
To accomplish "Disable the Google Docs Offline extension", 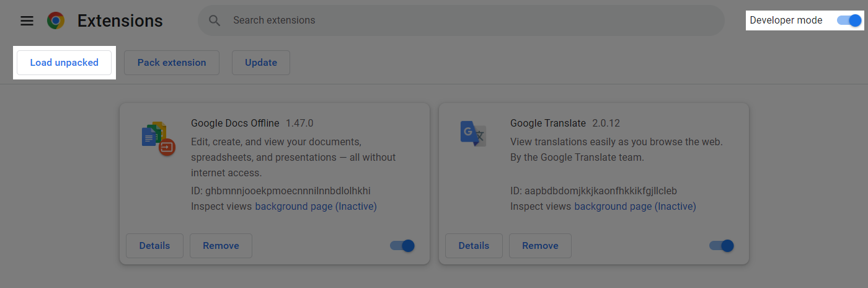I will 402,246.
